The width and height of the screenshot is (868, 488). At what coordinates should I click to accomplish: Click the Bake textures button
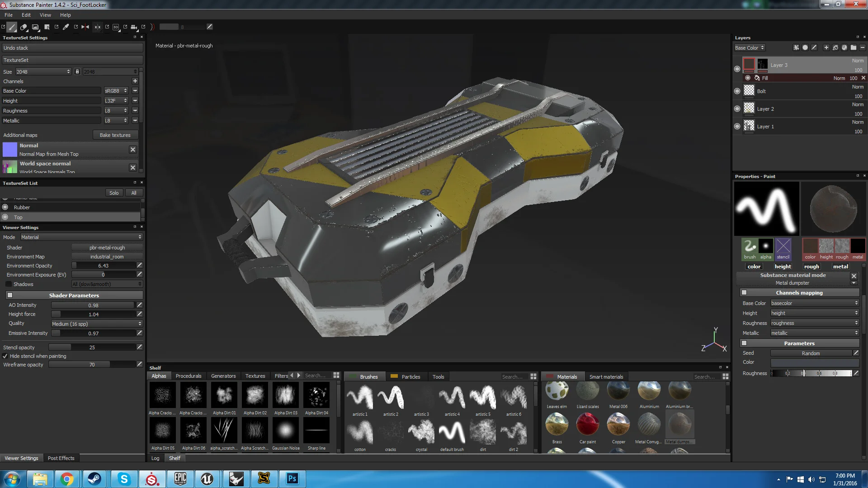tap(115, 135)
